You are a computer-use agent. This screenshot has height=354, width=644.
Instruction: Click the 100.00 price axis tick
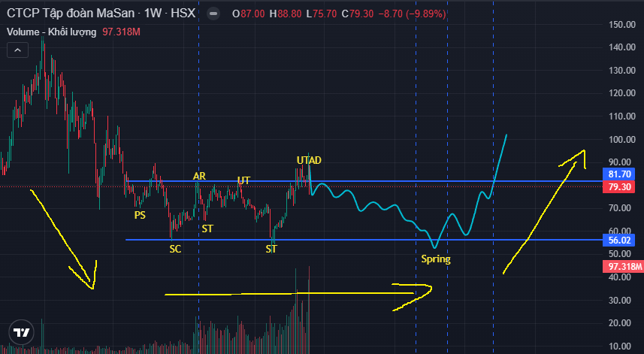(621, 140)
